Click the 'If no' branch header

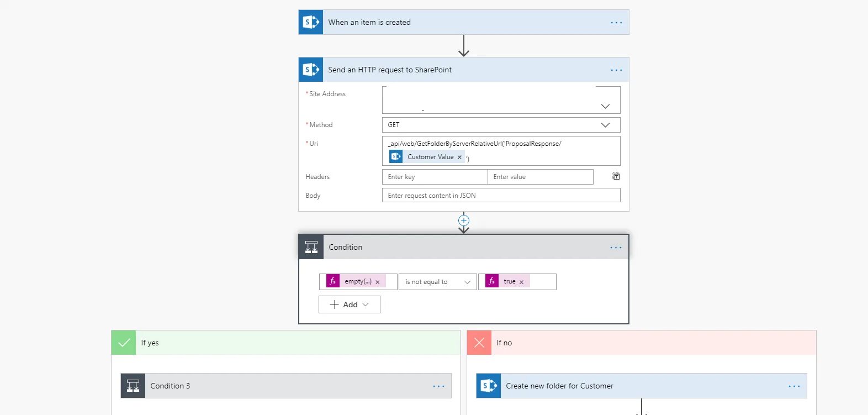coord(642,343)
